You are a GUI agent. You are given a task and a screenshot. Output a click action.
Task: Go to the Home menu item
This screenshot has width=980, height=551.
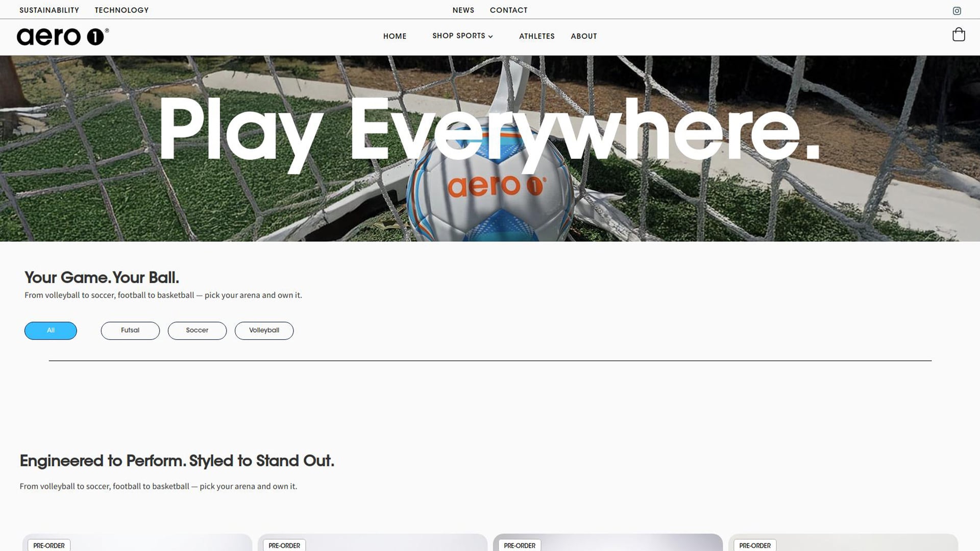point(395,36)
